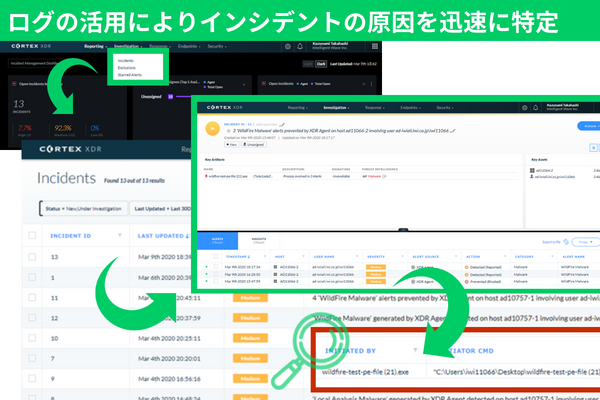Click Medium severity badge for incident 10
Viewport: 600px width, 400px height.
click(250, 338)
